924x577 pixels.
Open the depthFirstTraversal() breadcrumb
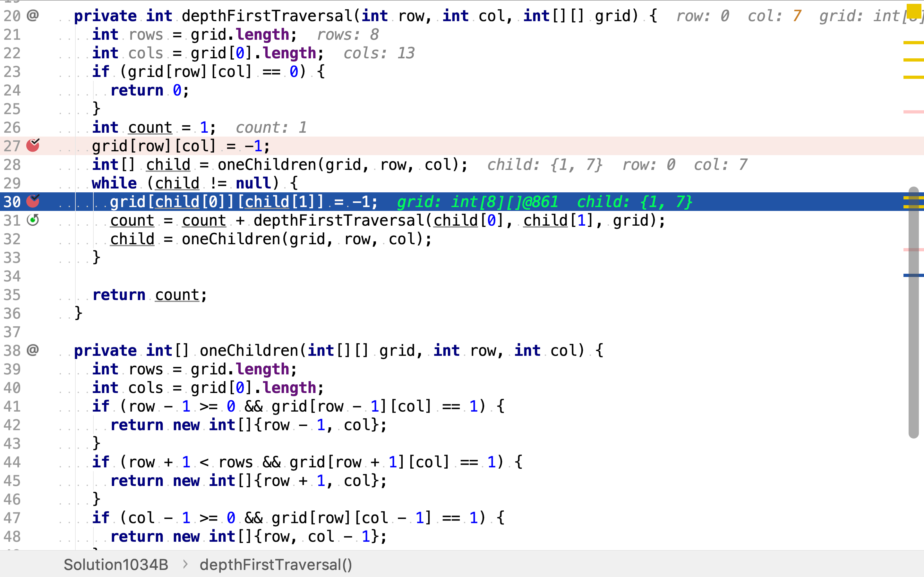pyautogui.click(x=276, y=565)
